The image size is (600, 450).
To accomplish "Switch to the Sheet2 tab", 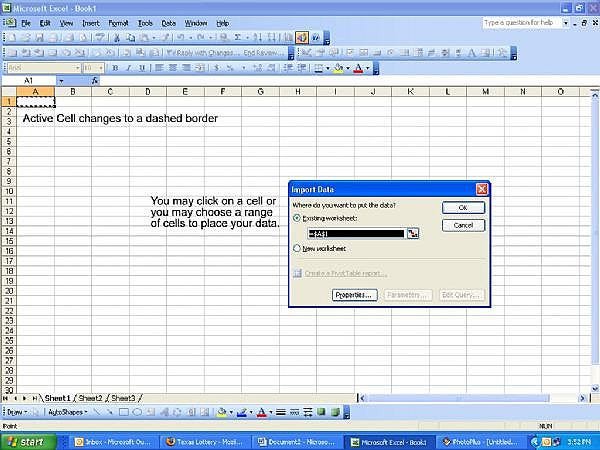I will pyautogui.click(x=90, y=398).
